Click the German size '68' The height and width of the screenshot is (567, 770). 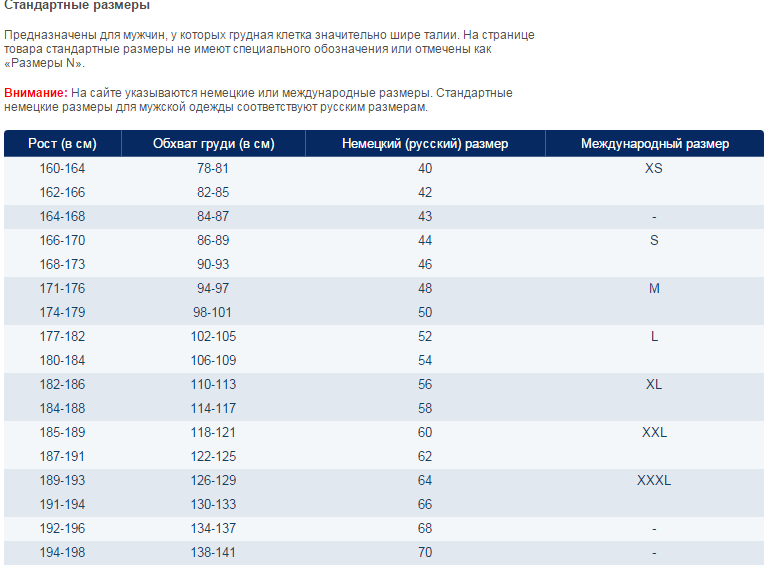(425, 528)
